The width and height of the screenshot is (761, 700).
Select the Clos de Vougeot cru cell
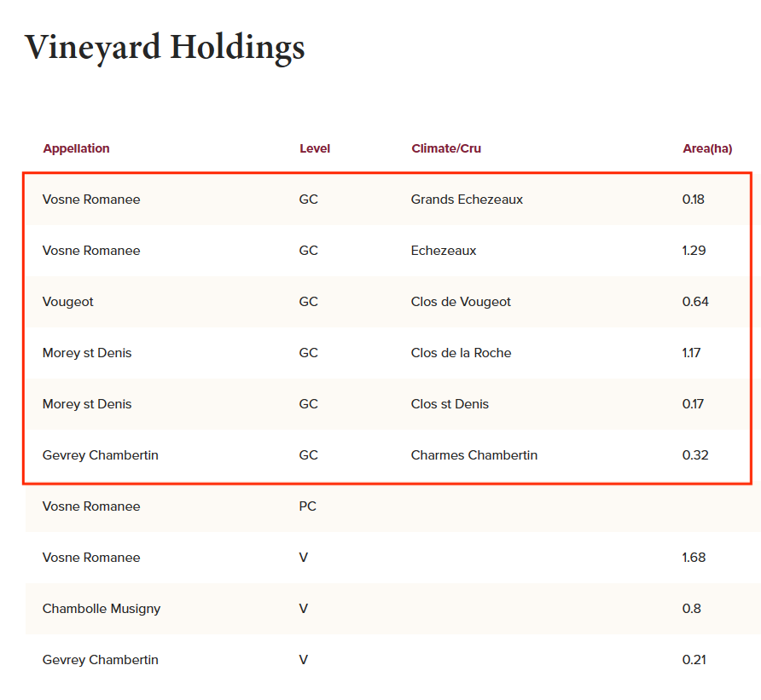pos(461,302)
